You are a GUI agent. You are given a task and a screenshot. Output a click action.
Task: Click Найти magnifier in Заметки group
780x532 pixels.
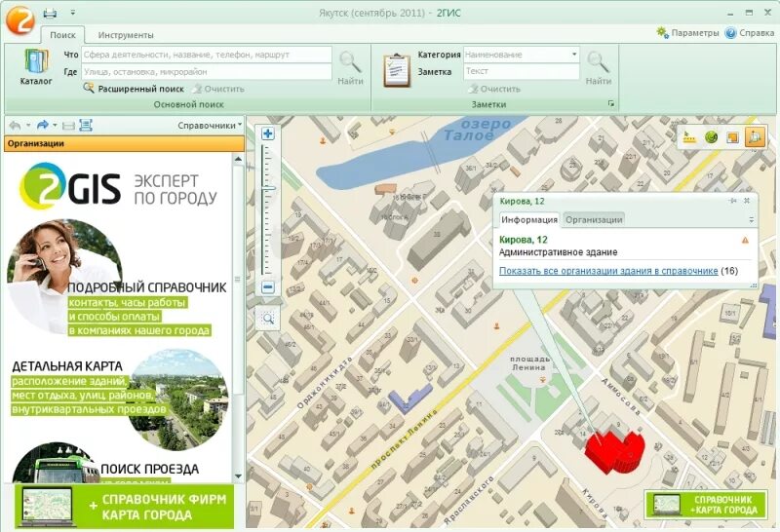tap(598, 68)
